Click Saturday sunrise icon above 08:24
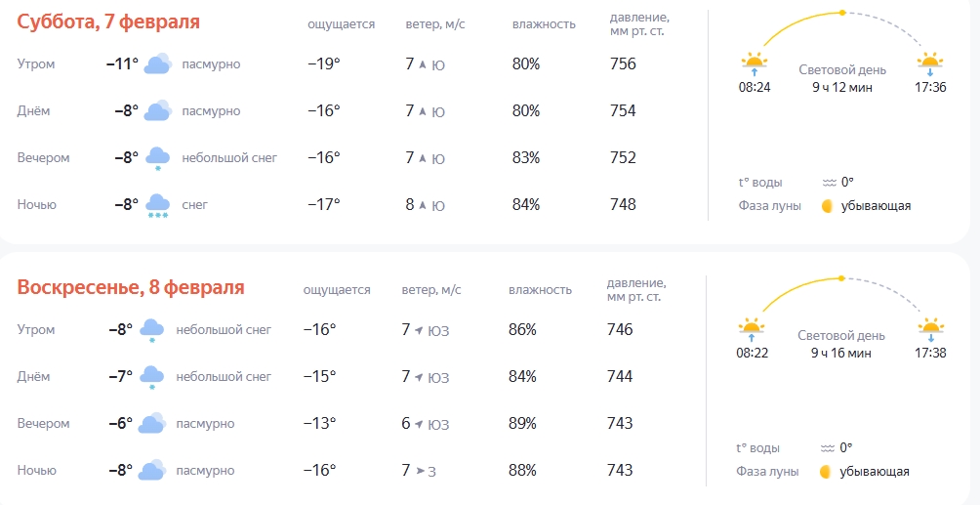The width and height of the screenshot is (980, 505). coord(755,64)
